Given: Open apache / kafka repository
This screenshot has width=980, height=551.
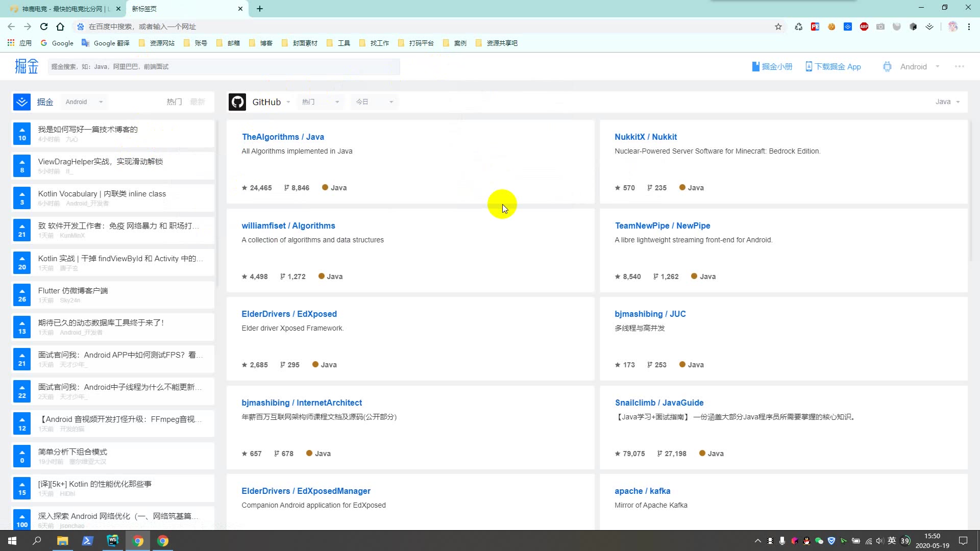Looking at the screenshot, I should click(x=642, y=491).
